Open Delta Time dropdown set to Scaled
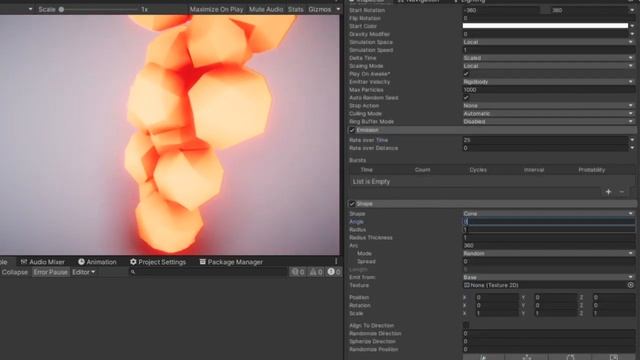 tap(549, 58)
